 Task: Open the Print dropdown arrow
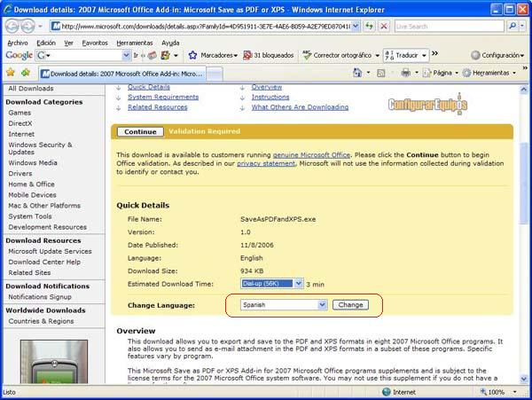[417, 73]
